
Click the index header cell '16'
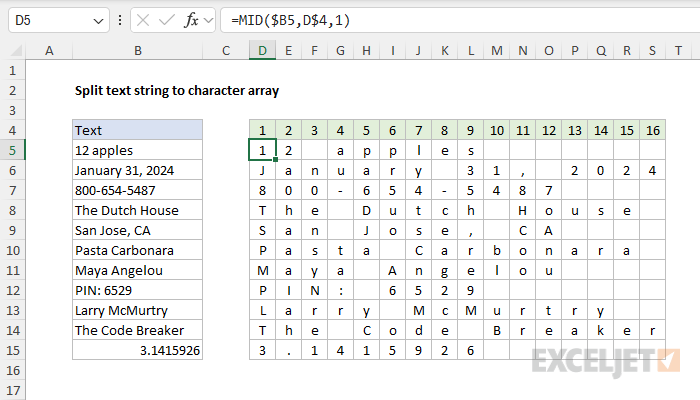click(x=653, y=130)
